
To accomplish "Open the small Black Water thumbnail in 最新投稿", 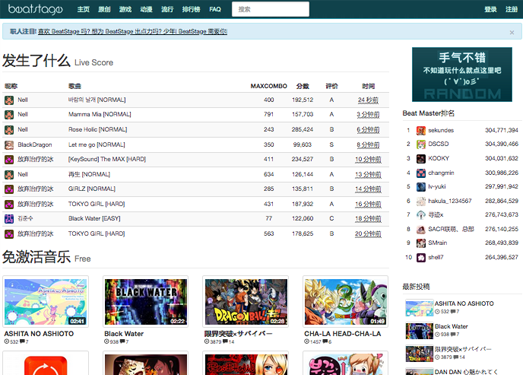I will click(x=419, y=331).
